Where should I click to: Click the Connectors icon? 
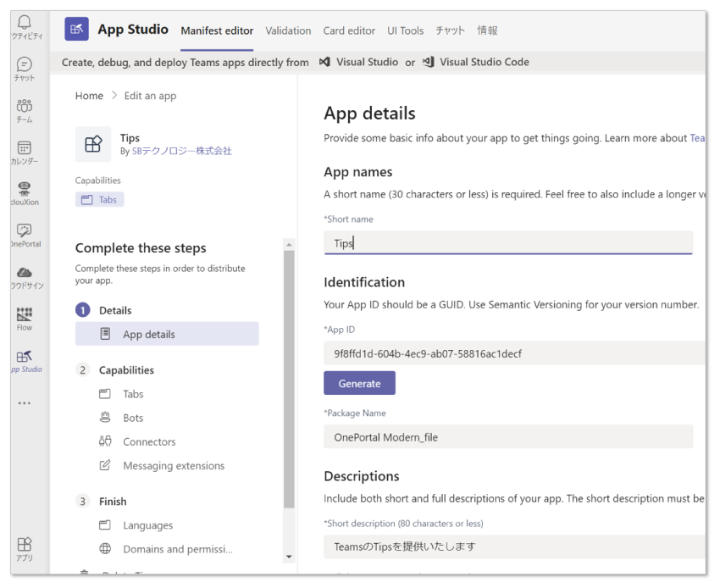105,441
